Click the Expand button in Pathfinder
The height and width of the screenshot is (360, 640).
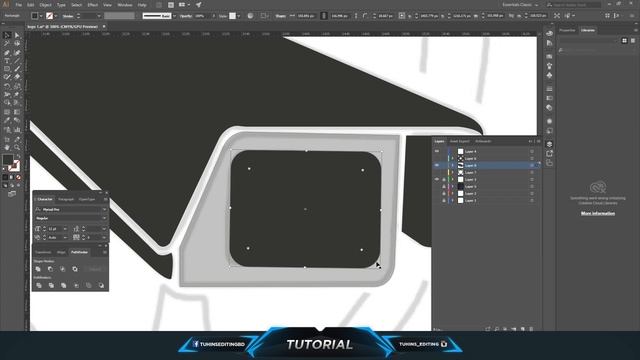[x=95, y=269]
